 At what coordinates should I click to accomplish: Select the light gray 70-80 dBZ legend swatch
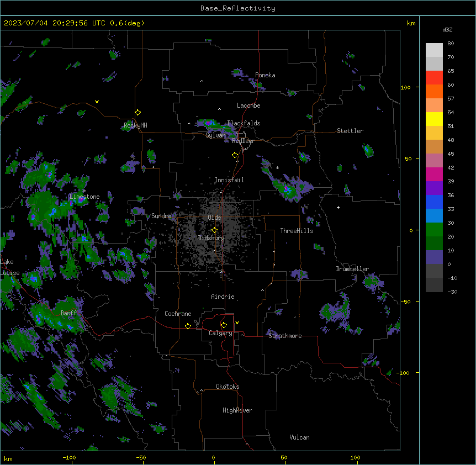pos(434,50)
